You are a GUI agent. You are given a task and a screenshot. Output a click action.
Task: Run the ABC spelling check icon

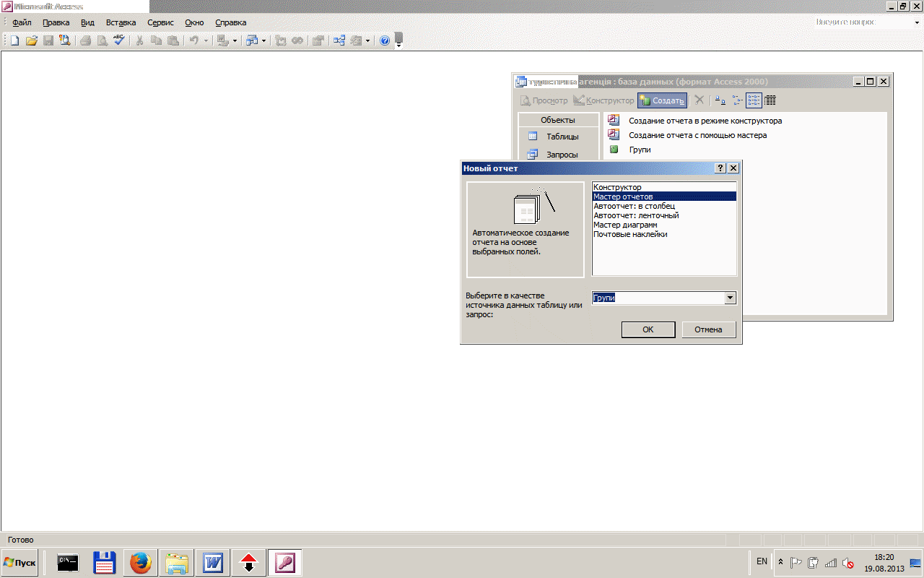(119, 41)
